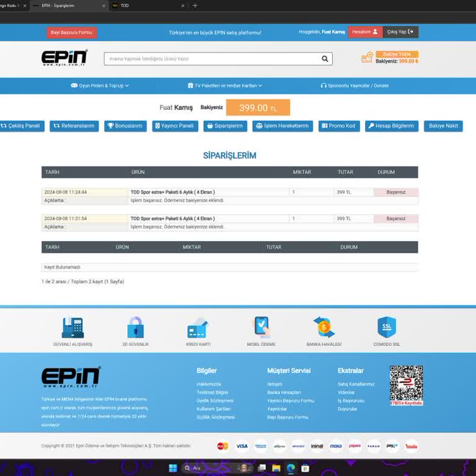Open Satış Kanallarımız footer link

tap(356, 384)
